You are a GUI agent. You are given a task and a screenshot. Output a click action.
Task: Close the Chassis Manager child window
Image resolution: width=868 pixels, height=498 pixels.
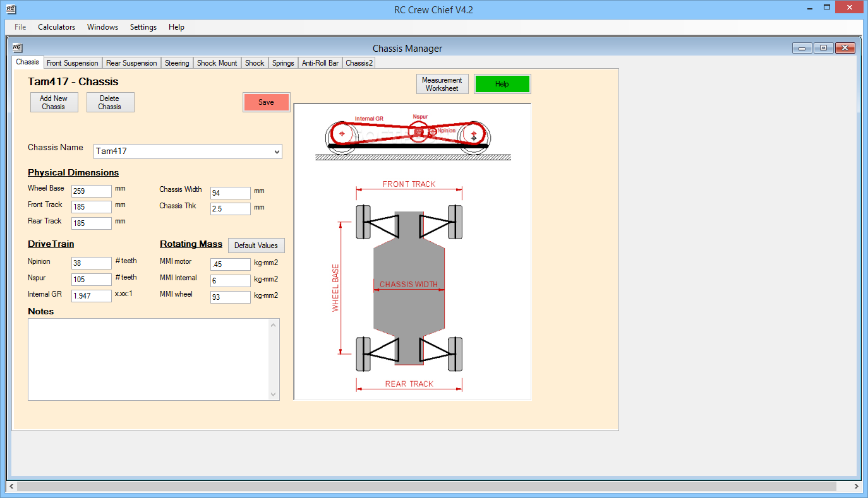[x=845, y=48]
